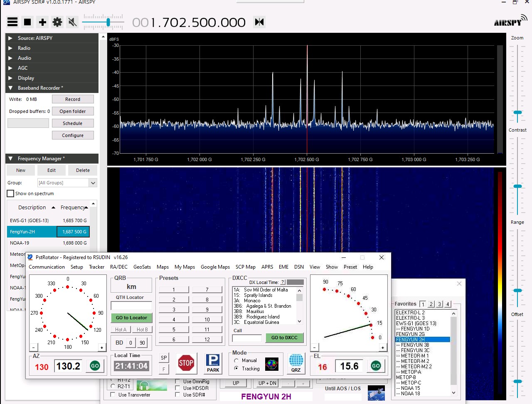Enable Use OmniRig checkbox

(x=178, y=381)
